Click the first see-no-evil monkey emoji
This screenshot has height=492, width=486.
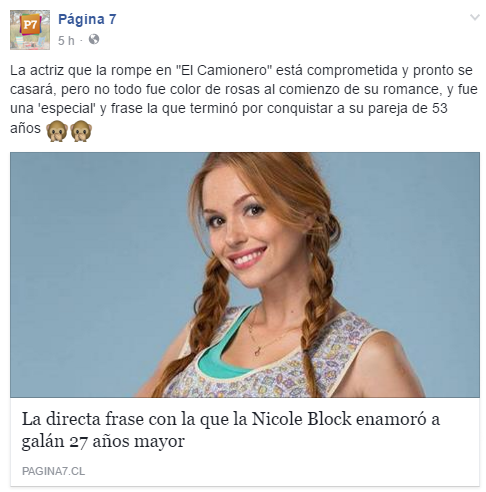[x=57, y=131]
